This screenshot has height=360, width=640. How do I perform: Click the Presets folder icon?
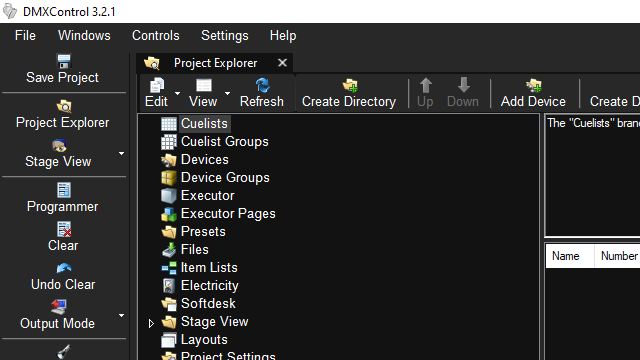169,232
